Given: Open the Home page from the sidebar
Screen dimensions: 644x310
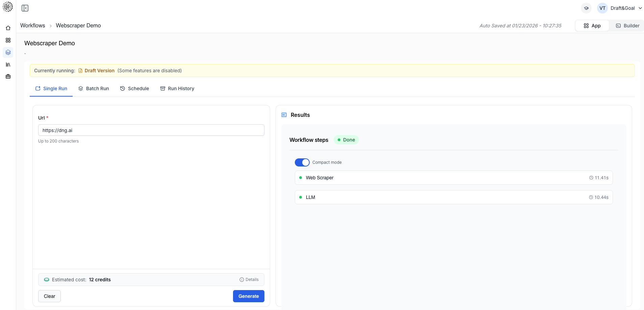Looking at the screenshot, I should 8,28.
